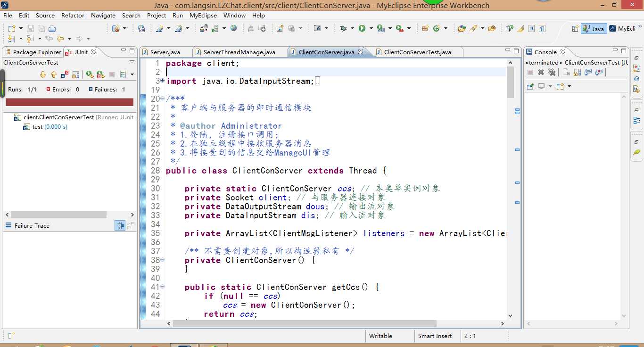
Task: Open dropdown next to New wizard icon
Action: [x=20, y=28]
